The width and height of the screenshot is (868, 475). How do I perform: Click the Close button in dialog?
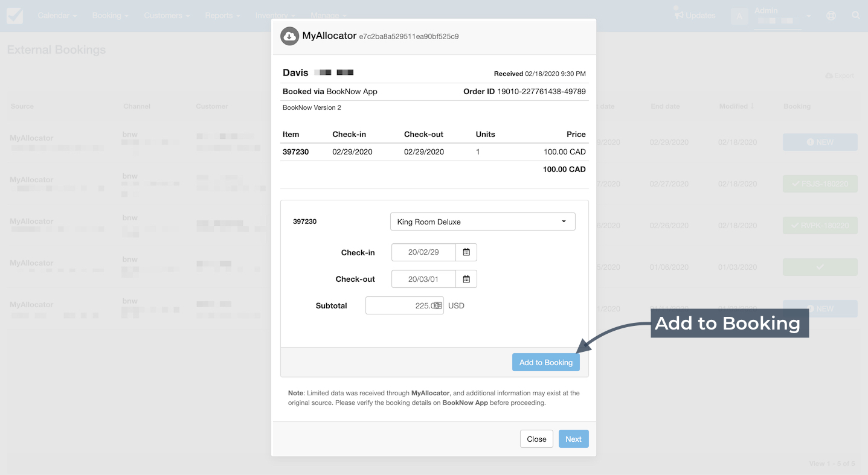point(536,439)
